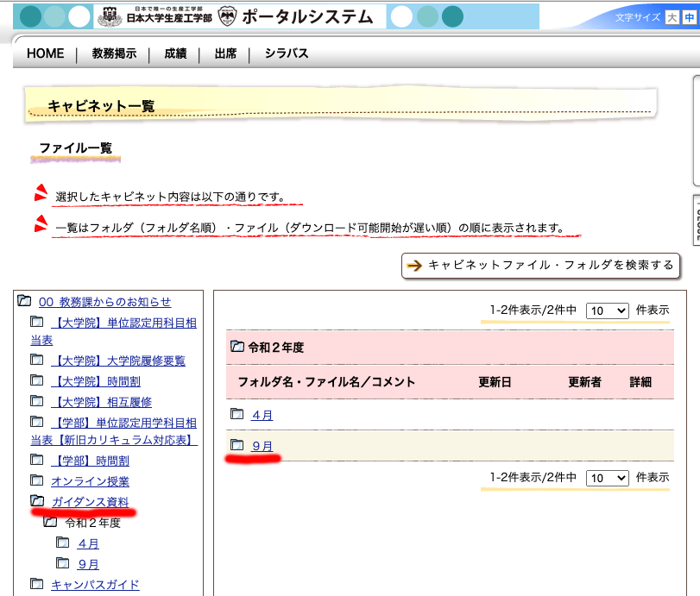
Task: Click folder icon beside 00 教務課からのお知らせ
Action: (24, 301)
